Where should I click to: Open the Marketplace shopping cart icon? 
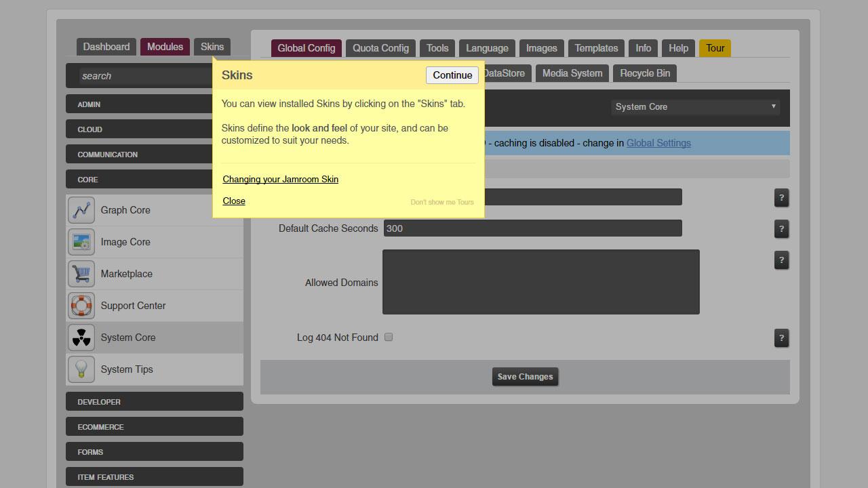[x=81, y=274]
